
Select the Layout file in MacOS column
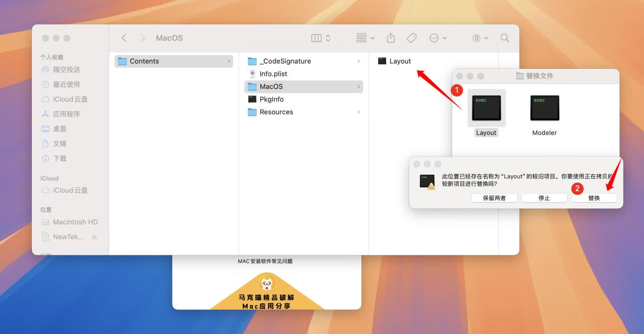(394, 61)
